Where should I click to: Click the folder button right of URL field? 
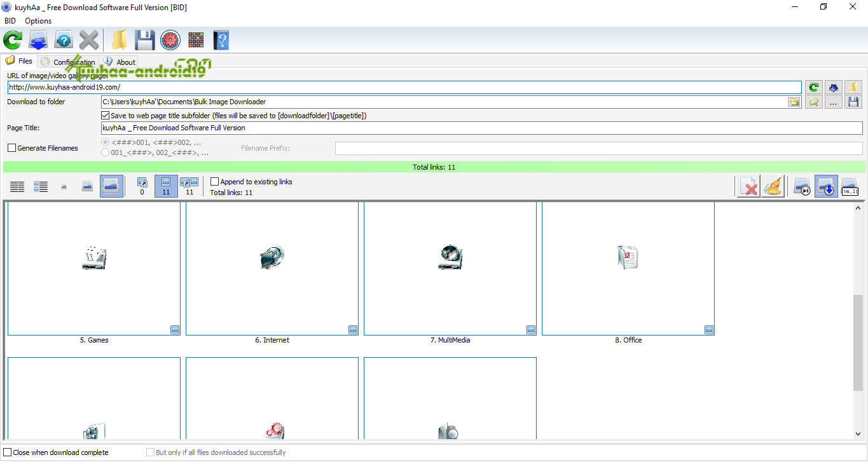click(853, 87)
